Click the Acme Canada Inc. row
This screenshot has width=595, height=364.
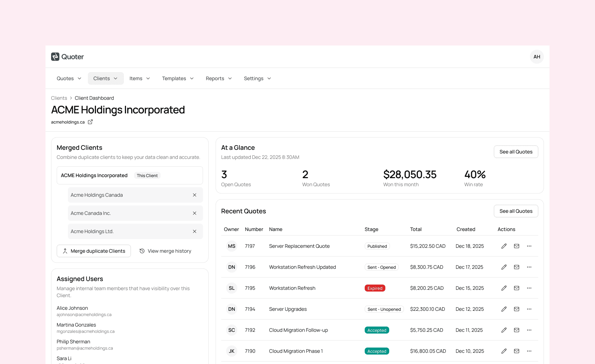click(x=135, y=213)
